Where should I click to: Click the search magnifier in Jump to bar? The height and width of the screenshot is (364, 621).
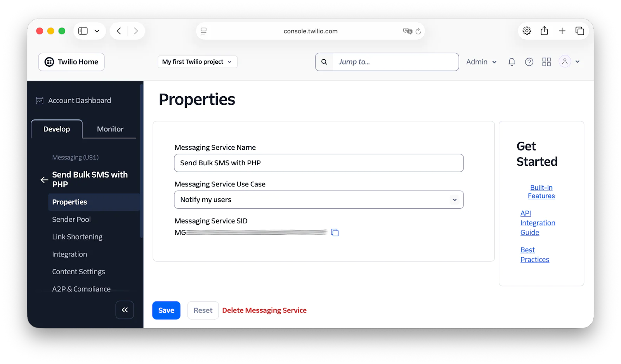(x=324, y=62)
